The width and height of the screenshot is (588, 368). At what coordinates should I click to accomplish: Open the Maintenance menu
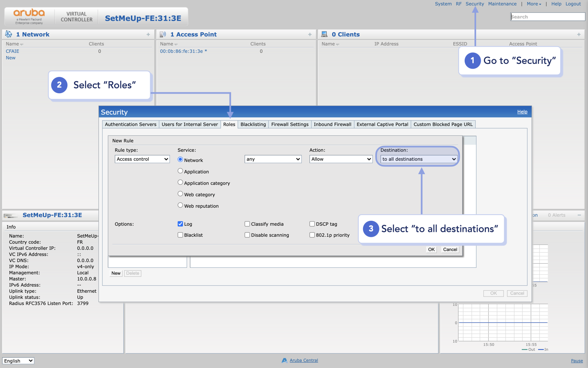(x=502, y=4)
